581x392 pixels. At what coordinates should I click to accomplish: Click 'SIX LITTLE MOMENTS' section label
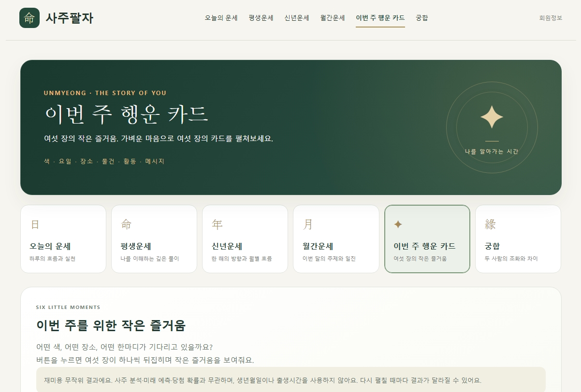click(68, 307)
